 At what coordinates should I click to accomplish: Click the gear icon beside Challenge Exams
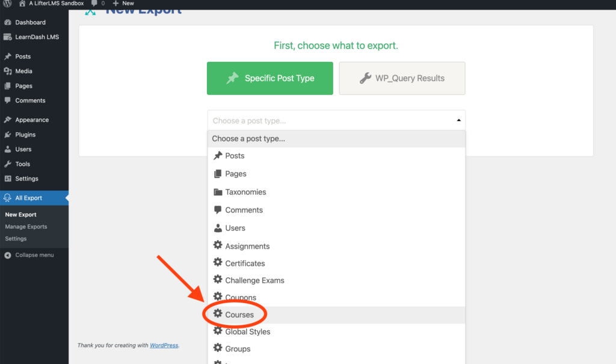[218, 280]
